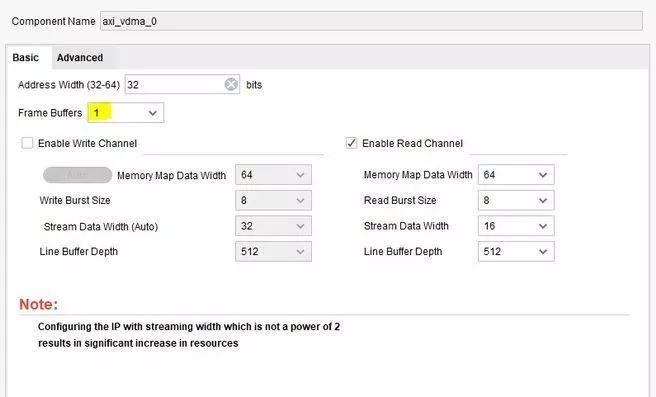Open write channel Memory Map Data Width dropdown
The width and height of the screenshot is (656, 397).
tap(273, 175)
